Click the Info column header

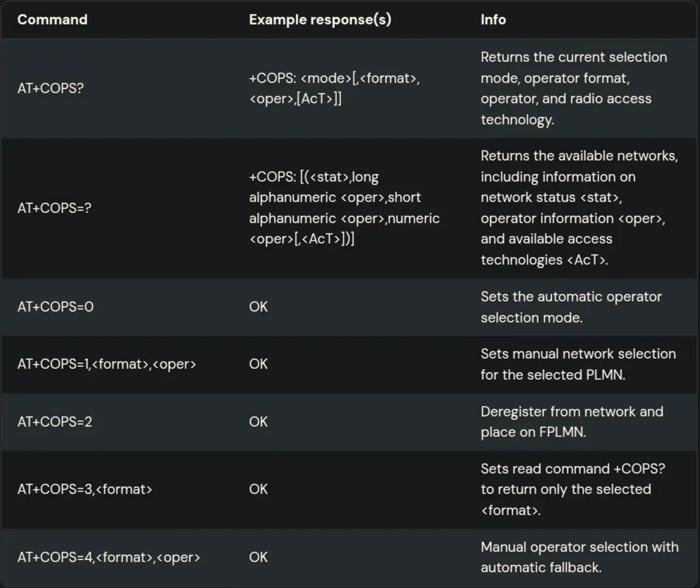(x=493, y=20)
